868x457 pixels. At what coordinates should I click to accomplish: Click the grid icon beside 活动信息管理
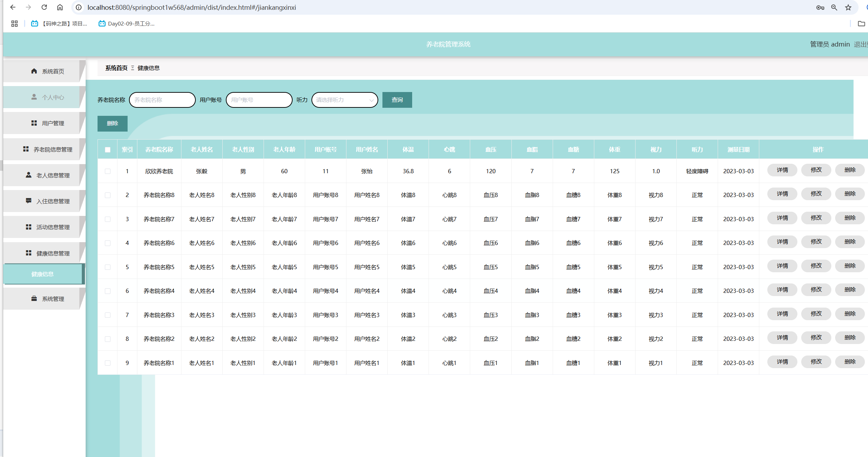29,227
